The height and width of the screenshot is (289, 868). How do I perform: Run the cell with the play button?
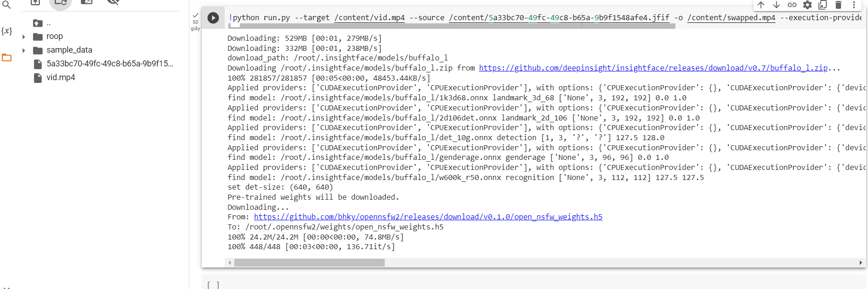pos(213,18)
